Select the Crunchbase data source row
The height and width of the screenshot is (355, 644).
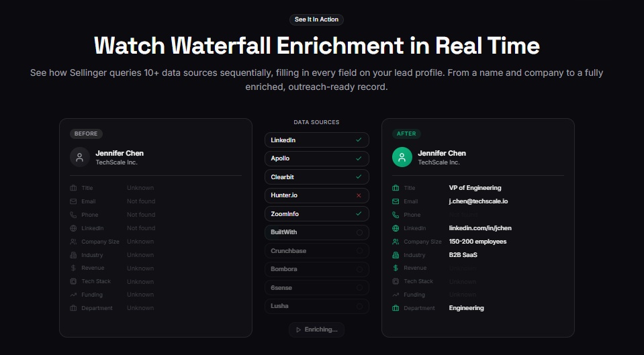(317, 251)
